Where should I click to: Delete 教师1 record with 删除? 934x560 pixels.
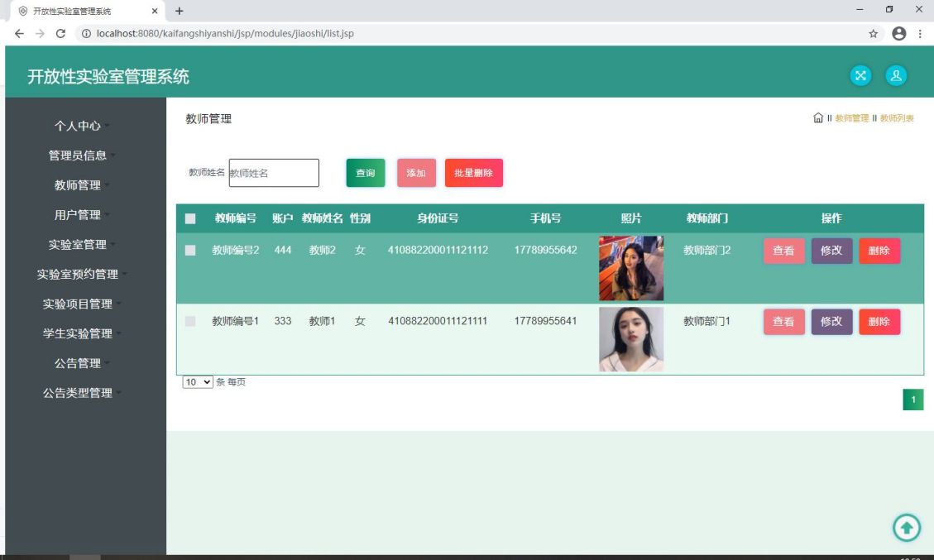[879, 322]
